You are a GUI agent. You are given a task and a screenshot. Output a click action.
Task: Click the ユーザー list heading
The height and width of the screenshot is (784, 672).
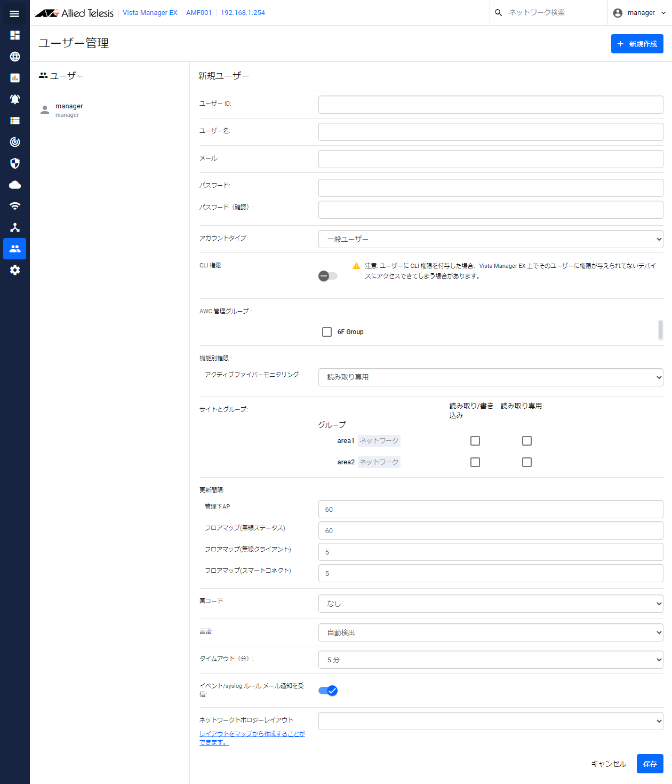coord(61,76)
